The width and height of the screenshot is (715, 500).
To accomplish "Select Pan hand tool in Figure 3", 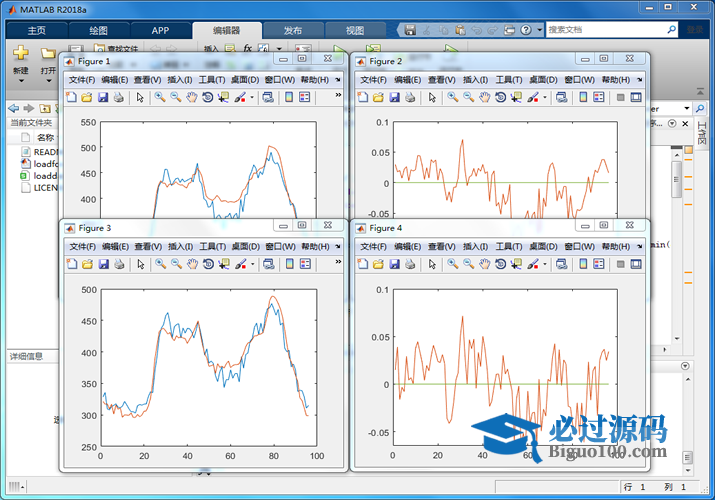I will (192, 263).
